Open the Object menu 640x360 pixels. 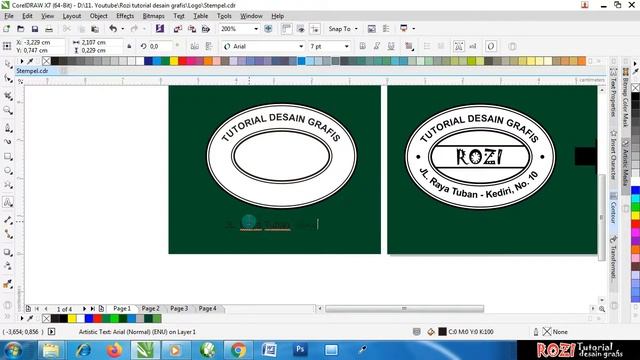coord(98,16)
